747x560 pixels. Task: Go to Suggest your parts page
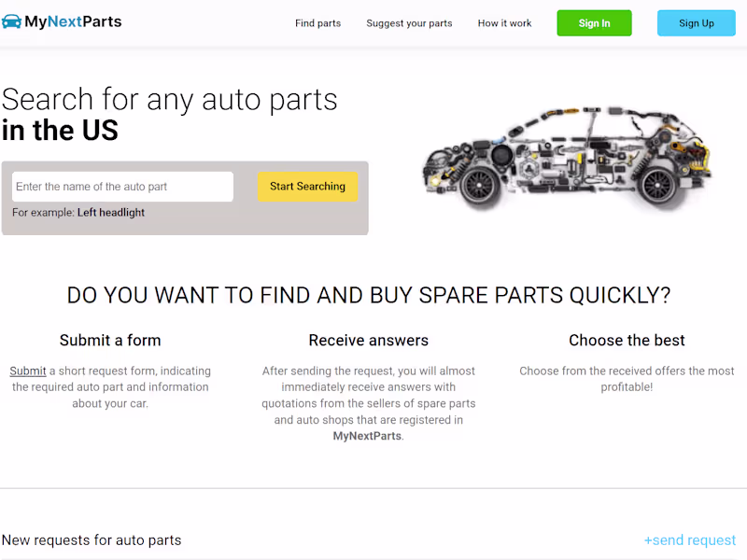coord(409,23)
